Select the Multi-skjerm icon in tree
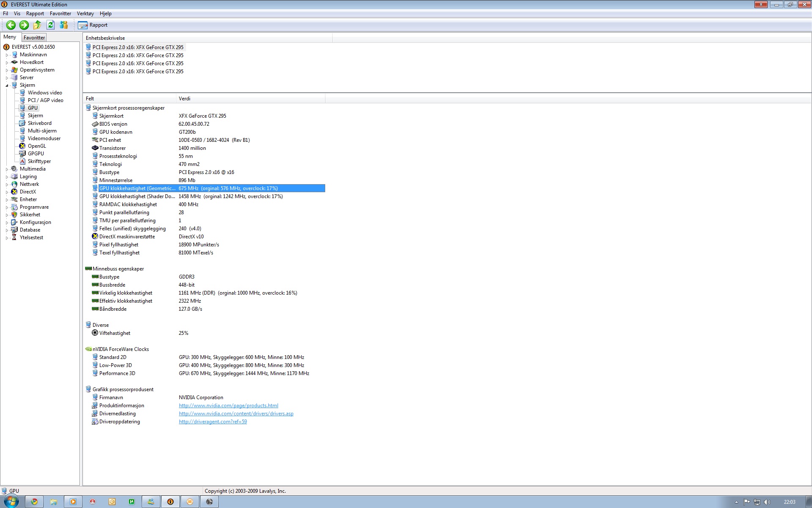This screenshot has width=812, height=508. point(22,131)
